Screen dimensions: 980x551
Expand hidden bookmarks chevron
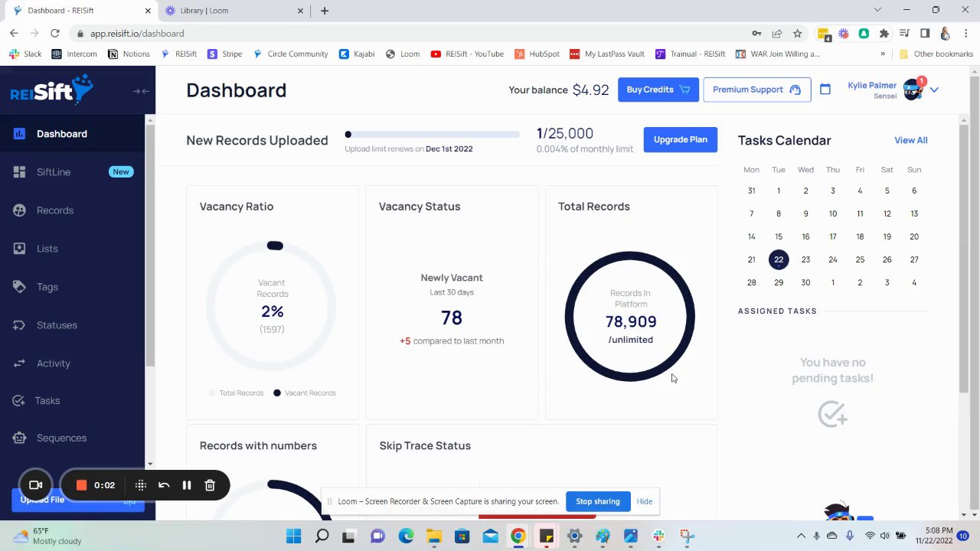click(882, 54)
